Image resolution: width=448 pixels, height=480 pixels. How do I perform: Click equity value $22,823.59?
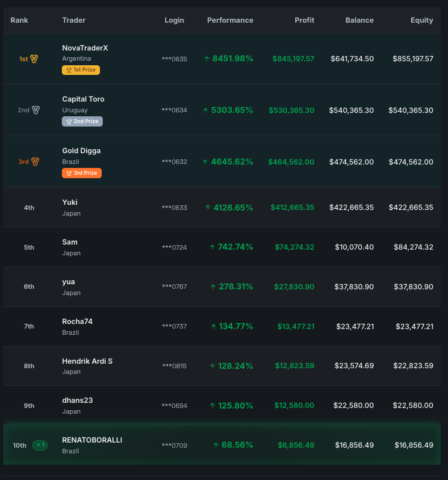pyautogui.click(x=413, y=366)
